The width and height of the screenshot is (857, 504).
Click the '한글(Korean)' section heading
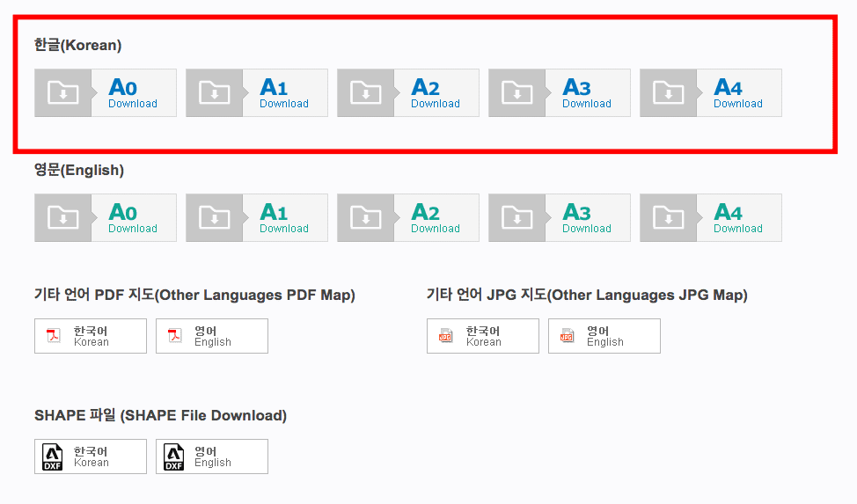[78, 45]
